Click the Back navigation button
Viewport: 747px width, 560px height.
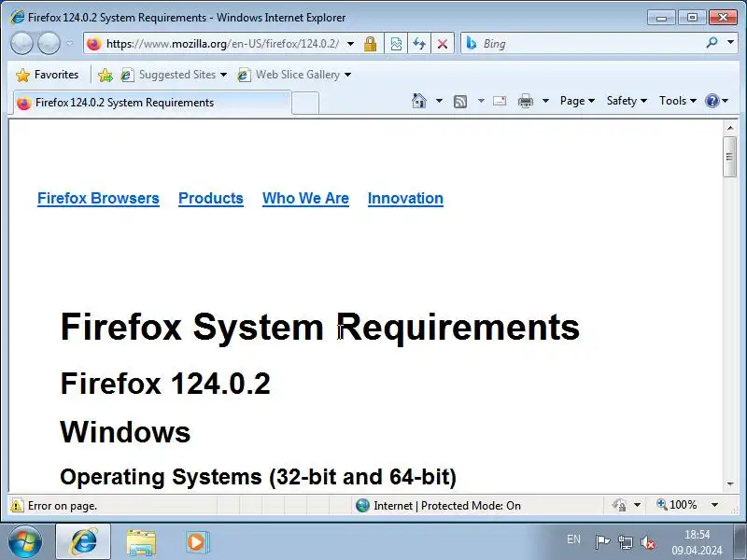pyautogui.click(x=21, y=43)
